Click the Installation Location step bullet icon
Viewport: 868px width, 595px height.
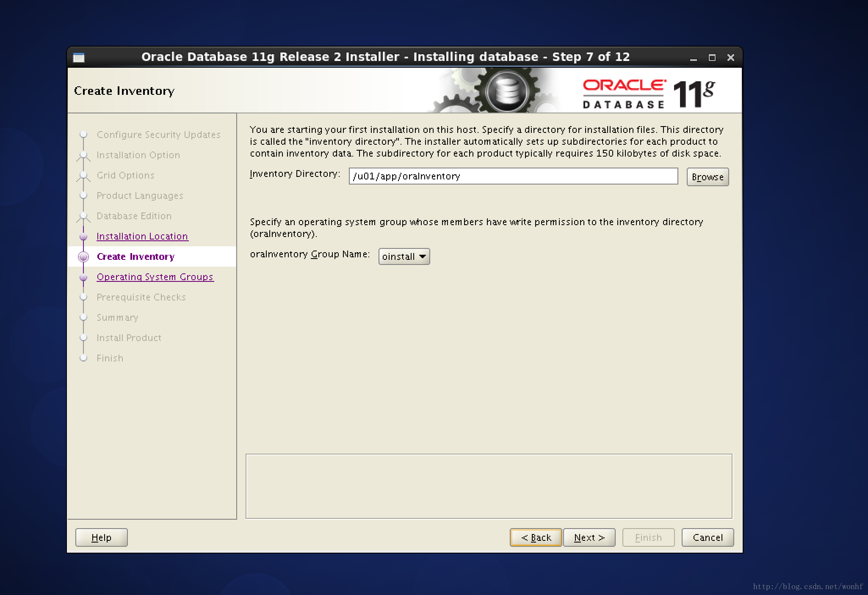[83, 236]
